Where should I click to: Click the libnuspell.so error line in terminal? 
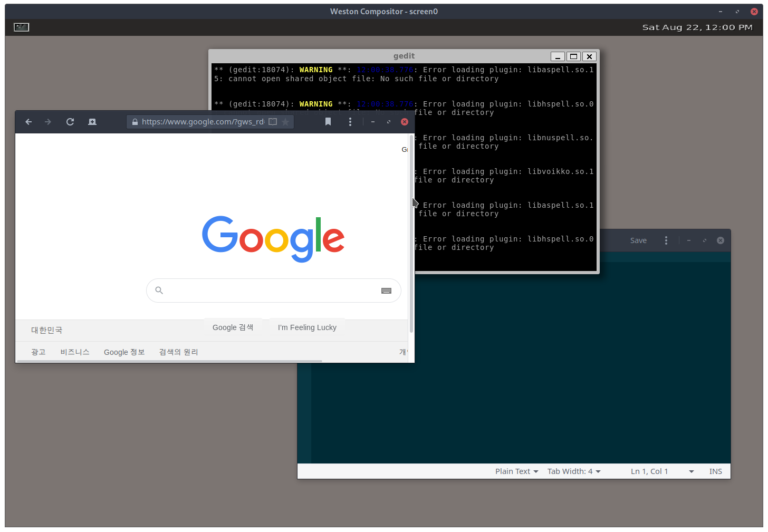coord(504,138)
